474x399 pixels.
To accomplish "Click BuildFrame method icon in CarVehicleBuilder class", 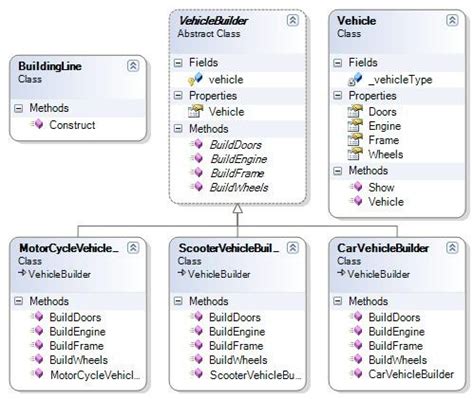I will coord(356,345).
